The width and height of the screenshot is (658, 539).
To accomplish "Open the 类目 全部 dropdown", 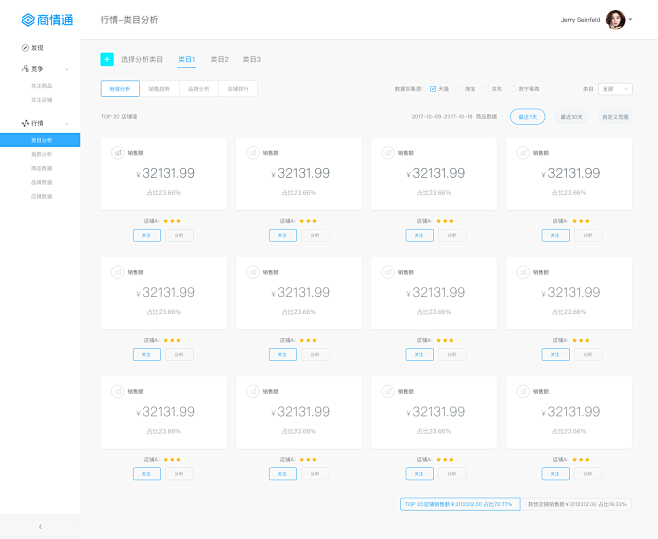I will pos(615,89).
